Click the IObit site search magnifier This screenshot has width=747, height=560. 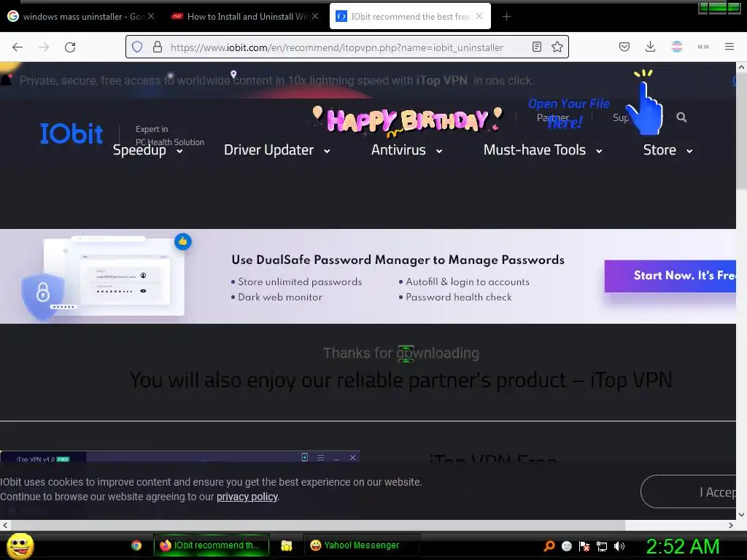click(x=681, y=117)
